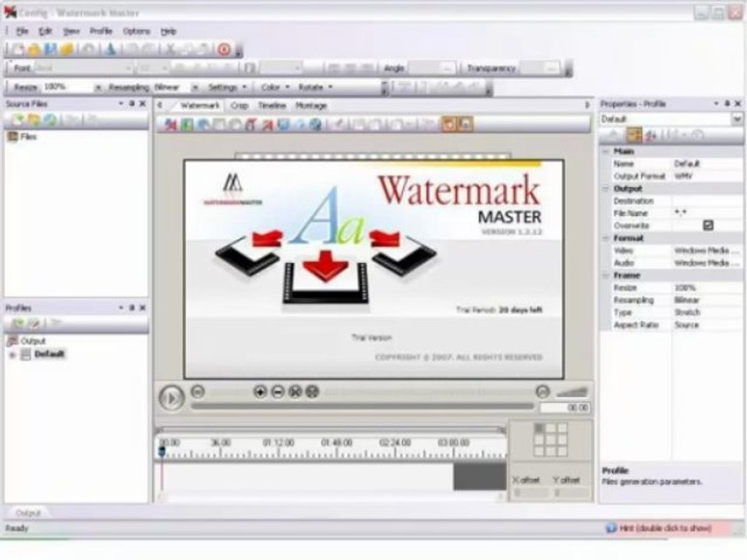Click the Output tab at bottom

28,513
